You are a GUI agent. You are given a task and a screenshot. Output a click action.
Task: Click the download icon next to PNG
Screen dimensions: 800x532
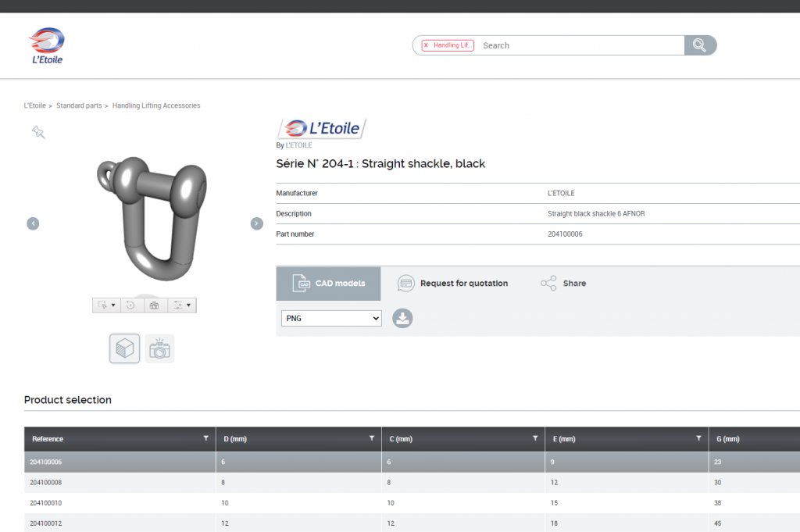402,318
